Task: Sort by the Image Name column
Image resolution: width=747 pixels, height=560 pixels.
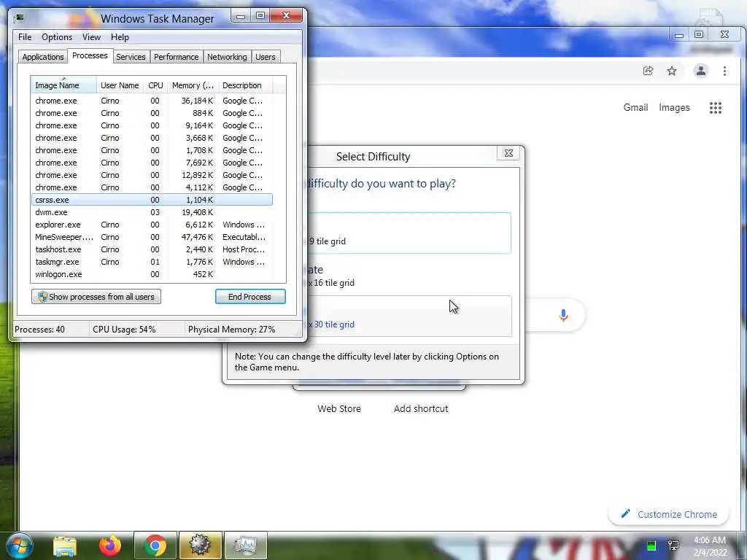Action: [x=64, y=85]
